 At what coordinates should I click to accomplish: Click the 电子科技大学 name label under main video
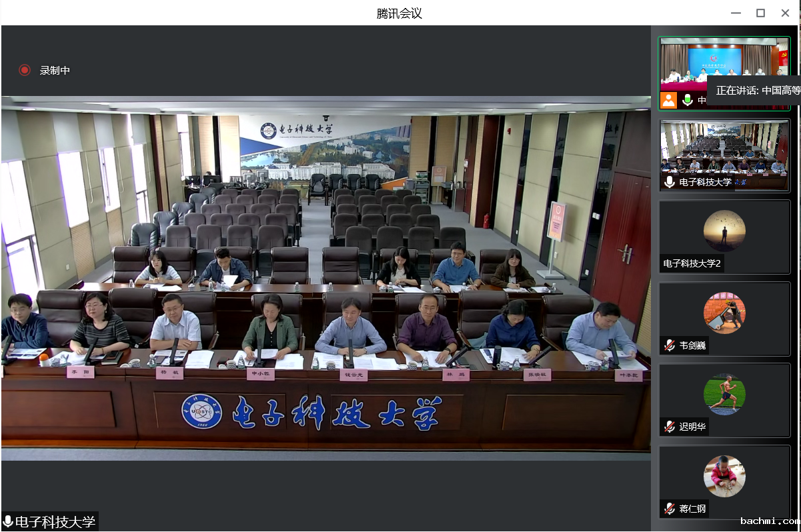coord(55,521)
